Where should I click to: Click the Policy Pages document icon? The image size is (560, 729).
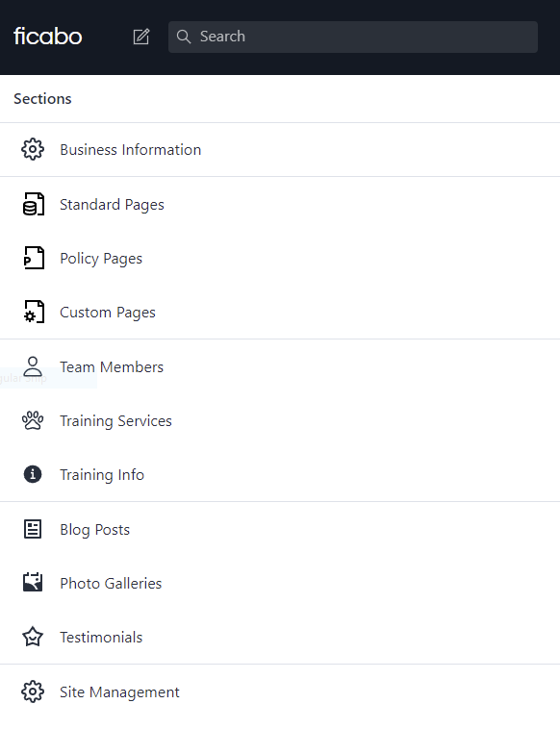coord(34,258)
